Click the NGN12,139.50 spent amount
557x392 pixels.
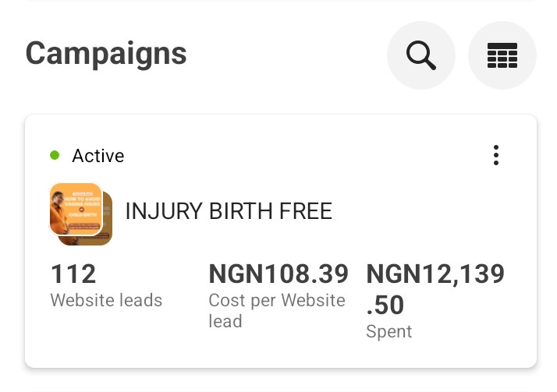[x=435, y=288]
